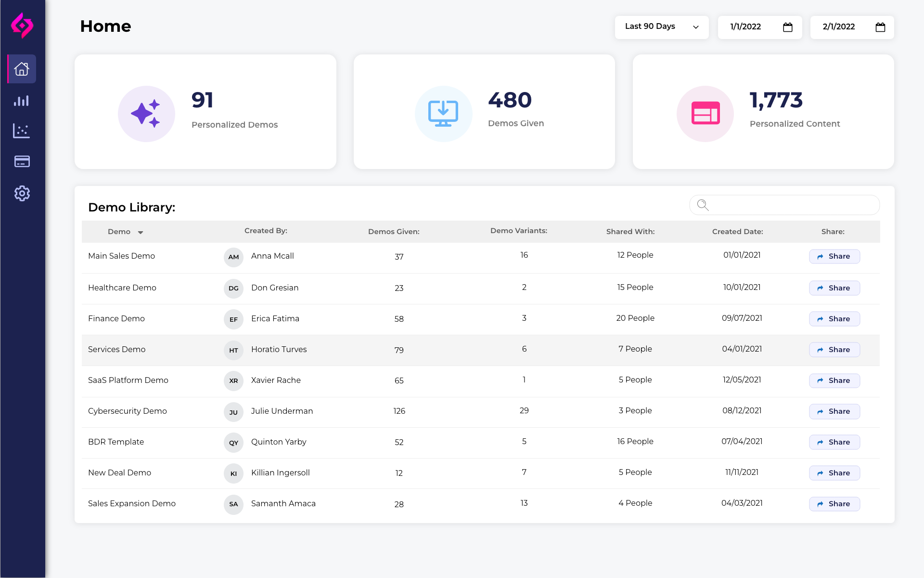Share the Cybersecurity Demo
924x578 pixels.
(x=834, y=411)
